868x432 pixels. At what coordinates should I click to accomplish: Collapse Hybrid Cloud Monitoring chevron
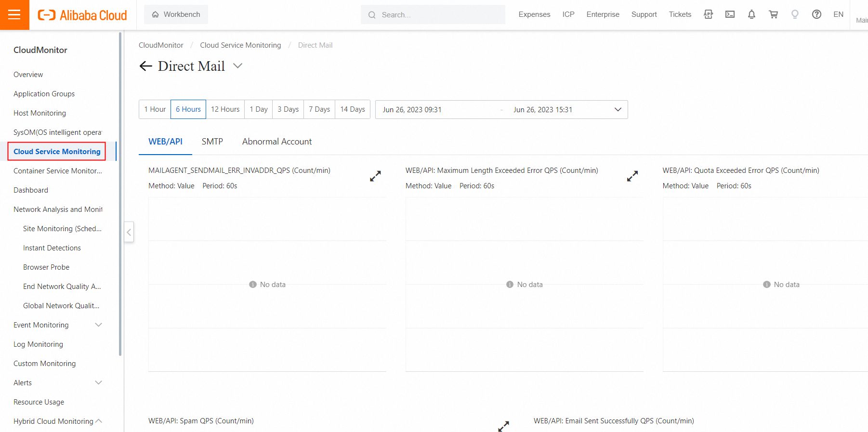pyautogui.click(x=99, y=421)
